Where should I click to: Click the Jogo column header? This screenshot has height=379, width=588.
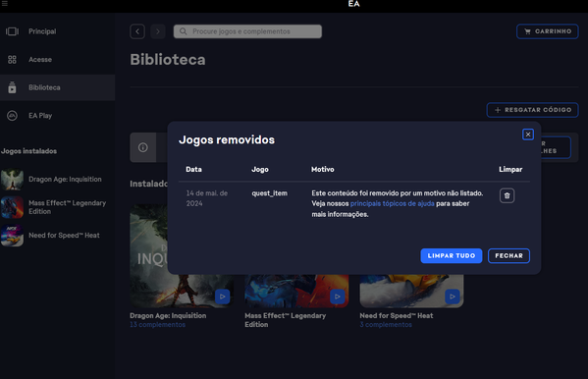coord(260,169)
